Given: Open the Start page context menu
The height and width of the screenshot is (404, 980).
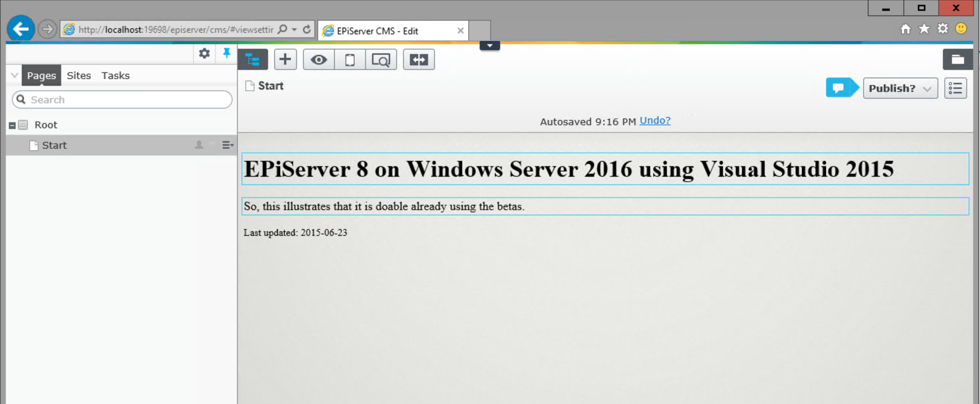Looking at the screenshot, I should tap(227, 145).
